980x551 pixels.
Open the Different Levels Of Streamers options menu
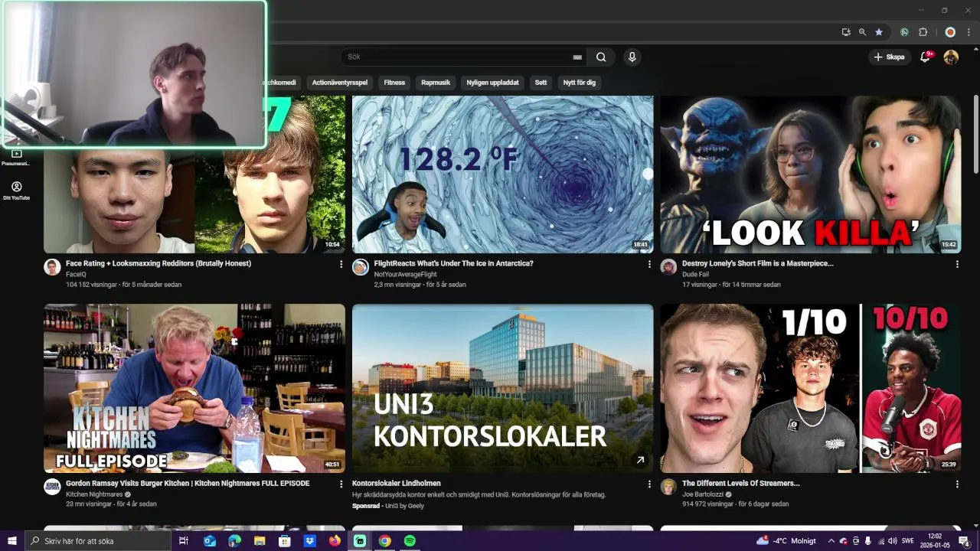point(957,484)
